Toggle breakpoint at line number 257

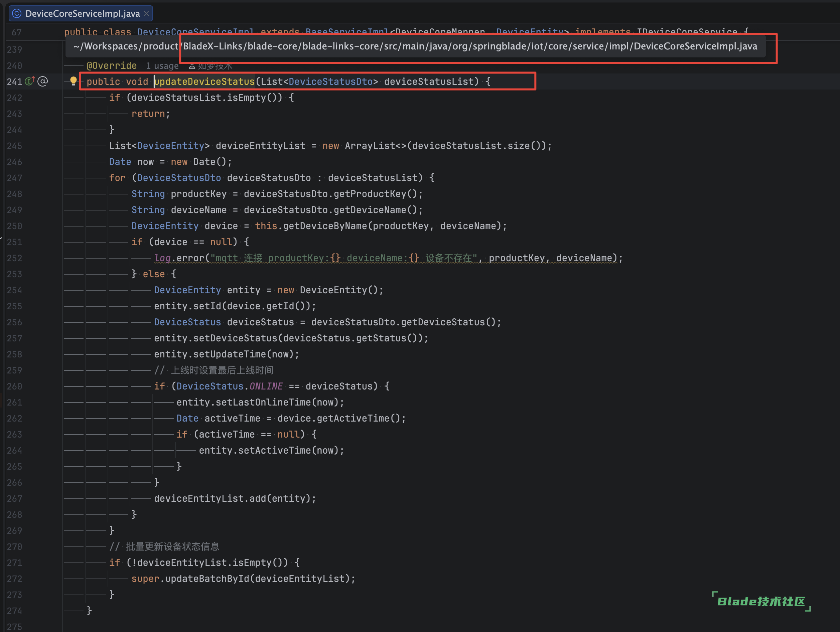14,338
